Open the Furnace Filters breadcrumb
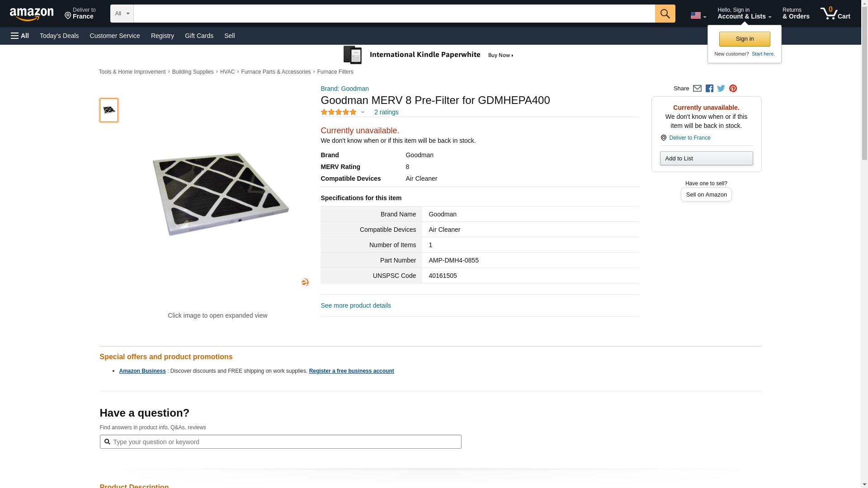Viewport: 868px width, 488px height. (x=335, y=72)
